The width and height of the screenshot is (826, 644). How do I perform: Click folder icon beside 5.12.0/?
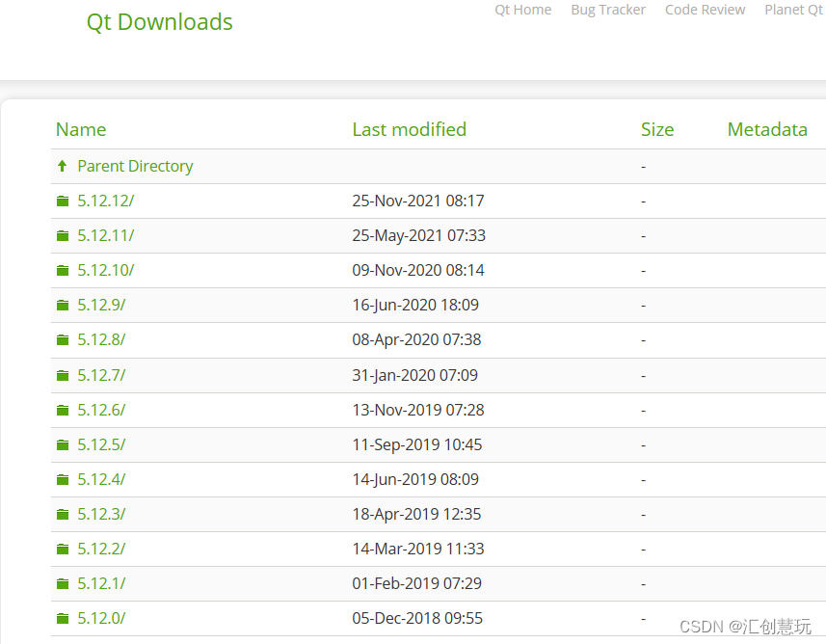(63, 619)
